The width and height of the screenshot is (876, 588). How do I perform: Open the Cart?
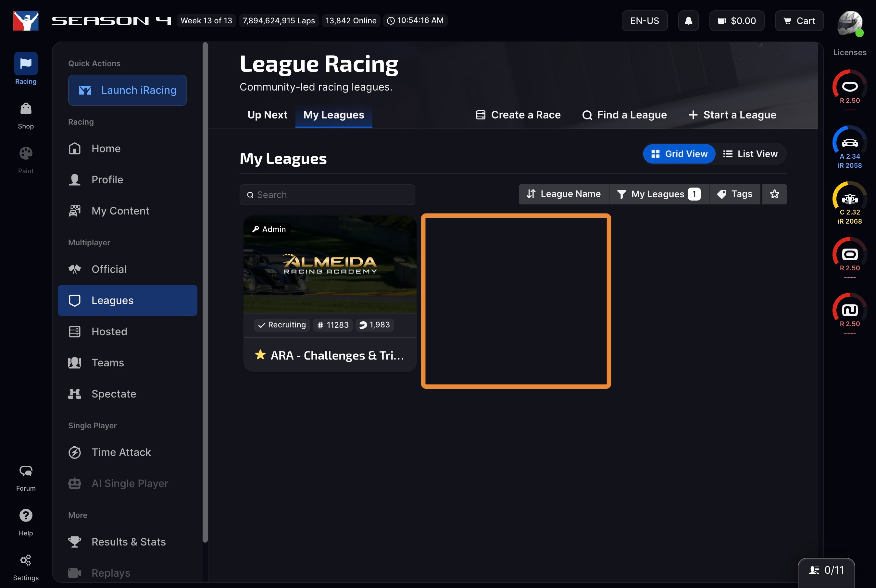tap(799, 21)
